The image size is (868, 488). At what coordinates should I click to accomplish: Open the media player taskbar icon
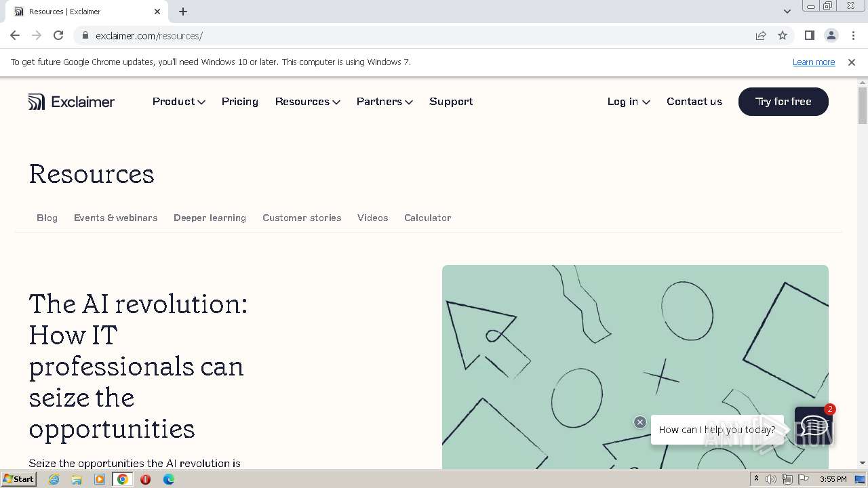(x=100, y=479)
